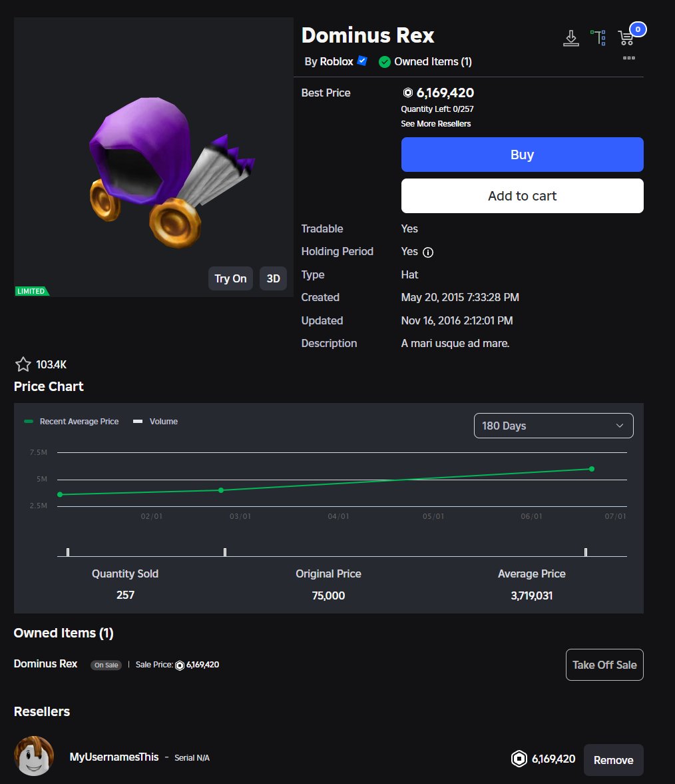The image size is (675, 784).
Task: Select the last price chart data point
Action: [x=592, y=469]
